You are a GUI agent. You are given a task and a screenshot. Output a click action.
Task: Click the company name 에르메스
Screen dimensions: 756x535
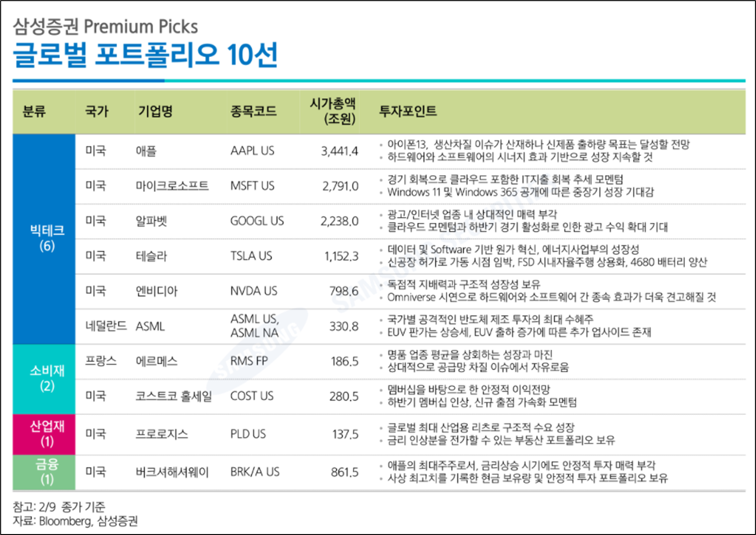click(x=157, y=362)
